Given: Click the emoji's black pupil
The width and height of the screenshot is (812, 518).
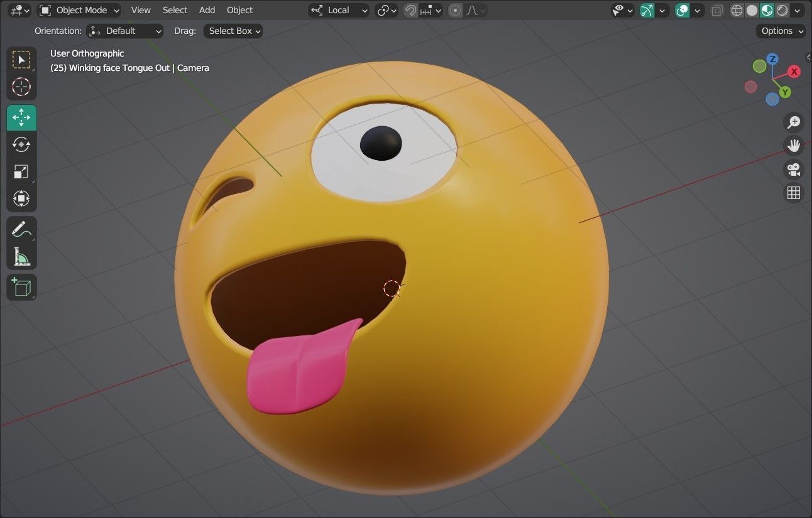Looking at the screenshot, I should point(381,143).
